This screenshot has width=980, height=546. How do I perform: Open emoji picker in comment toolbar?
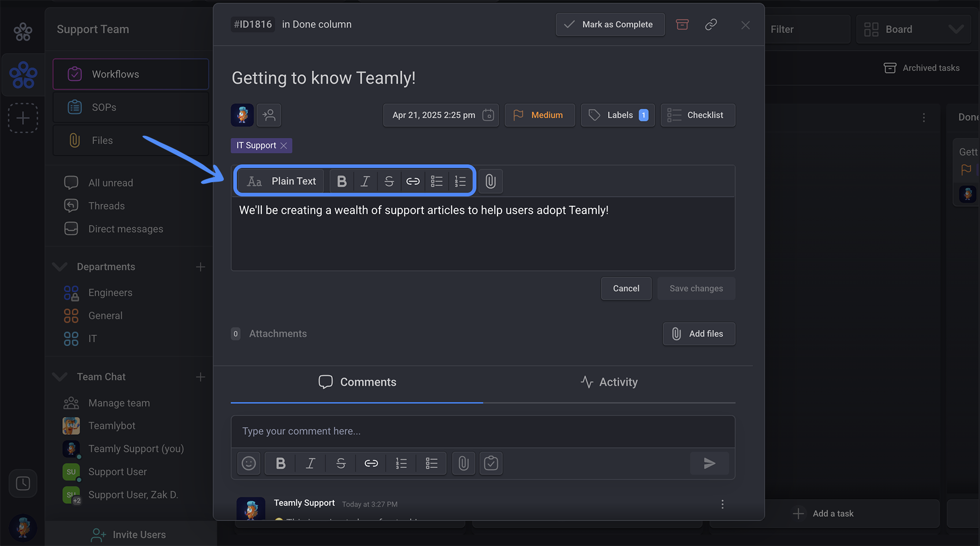click(248, 463)
